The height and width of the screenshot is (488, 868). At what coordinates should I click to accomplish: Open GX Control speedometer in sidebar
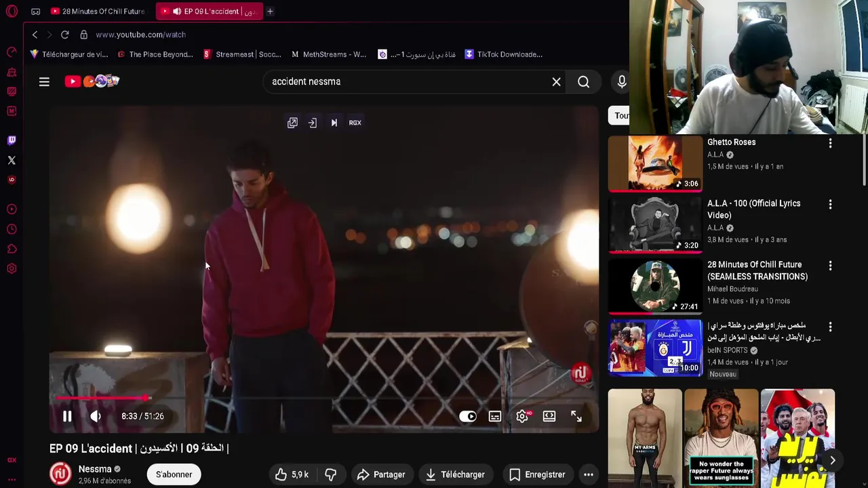click(12, 52)
